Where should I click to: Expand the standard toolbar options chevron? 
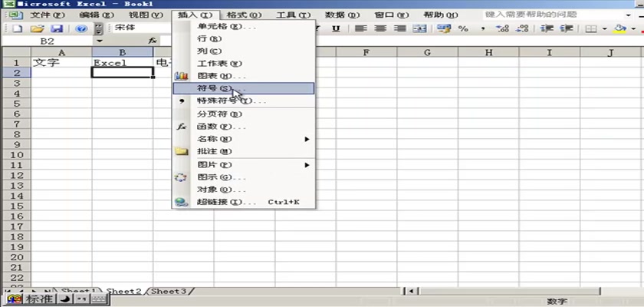[99, 28]
